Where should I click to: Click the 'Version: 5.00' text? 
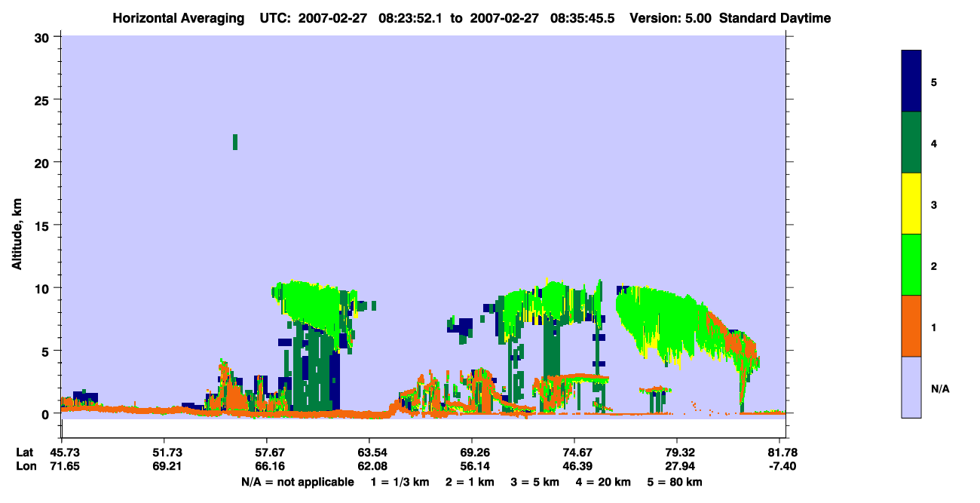point(671,18)
